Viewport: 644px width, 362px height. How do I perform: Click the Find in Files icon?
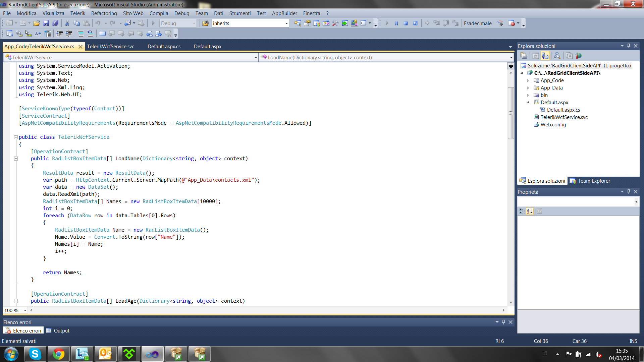205,23
